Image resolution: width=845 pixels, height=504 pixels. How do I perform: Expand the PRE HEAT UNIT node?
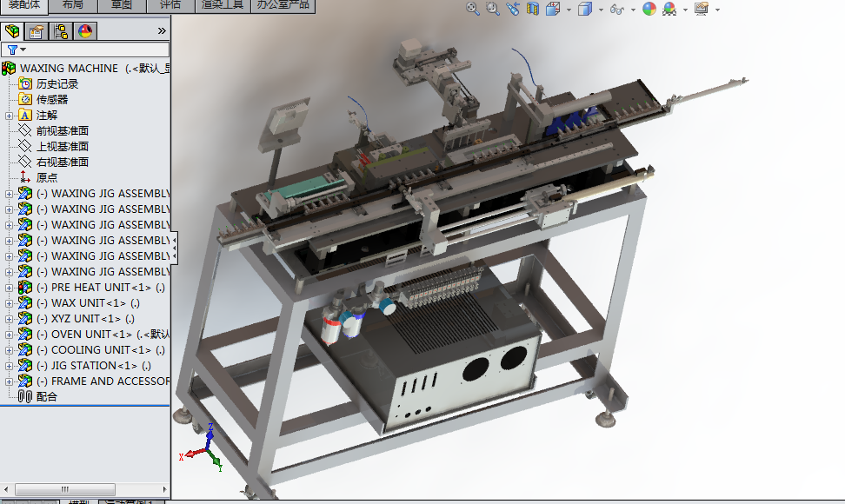click(x=10, y=288)
